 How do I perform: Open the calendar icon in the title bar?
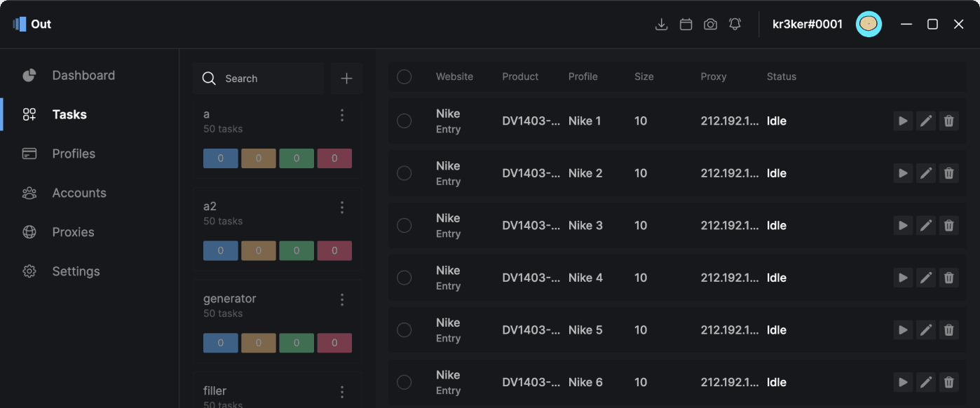click(686, 25)
